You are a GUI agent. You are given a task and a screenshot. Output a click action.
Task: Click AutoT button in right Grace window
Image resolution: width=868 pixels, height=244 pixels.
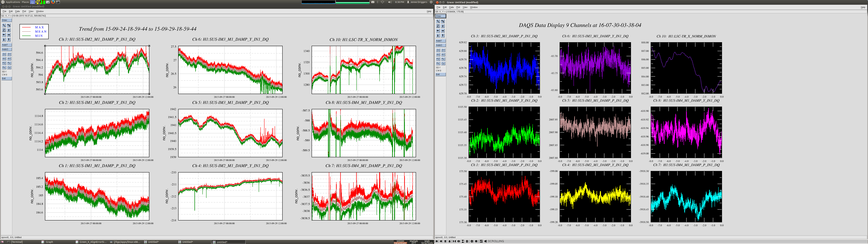(441, 41)
